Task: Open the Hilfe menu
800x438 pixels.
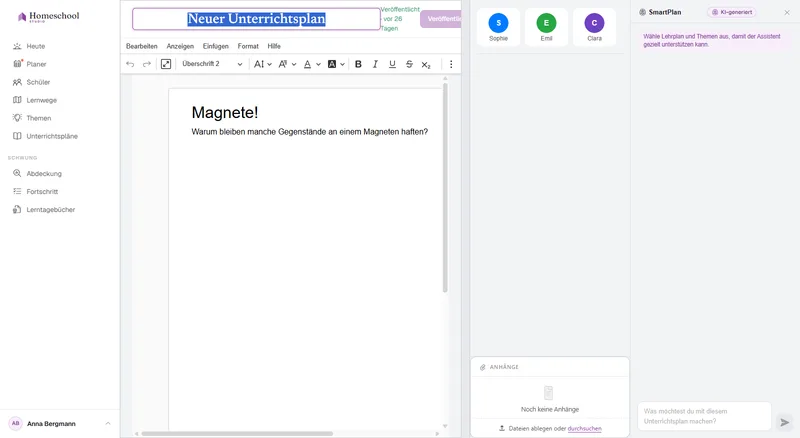Action: pos(274,46)
